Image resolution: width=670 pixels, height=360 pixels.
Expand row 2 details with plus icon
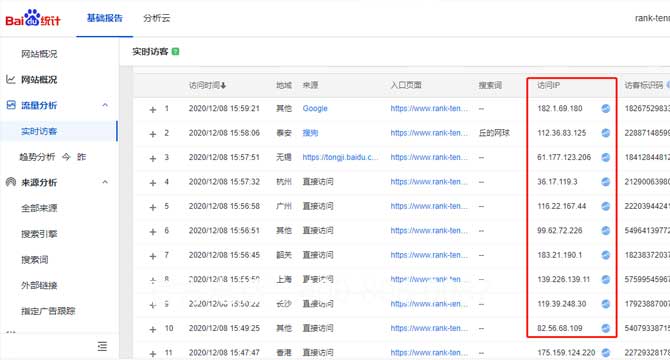click(x=153, y=134)
